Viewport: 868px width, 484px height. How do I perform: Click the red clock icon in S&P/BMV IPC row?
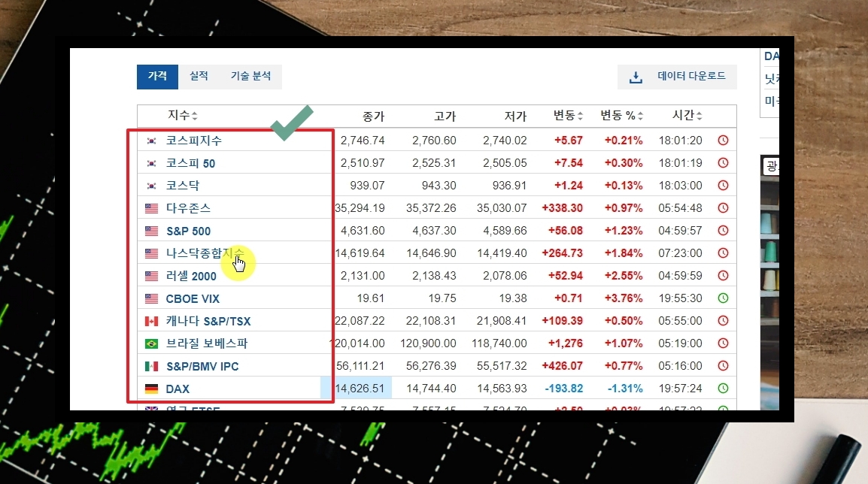723,365
